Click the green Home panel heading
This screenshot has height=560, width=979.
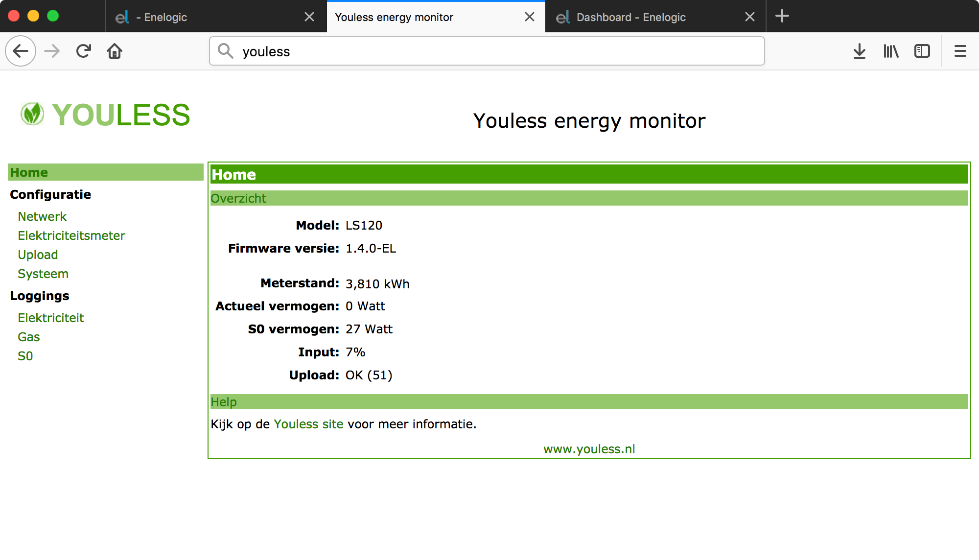589,174
